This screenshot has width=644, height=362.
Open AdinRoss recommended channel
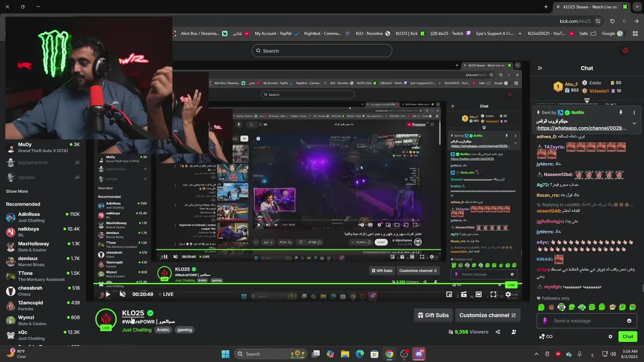(x=43, y=217)
